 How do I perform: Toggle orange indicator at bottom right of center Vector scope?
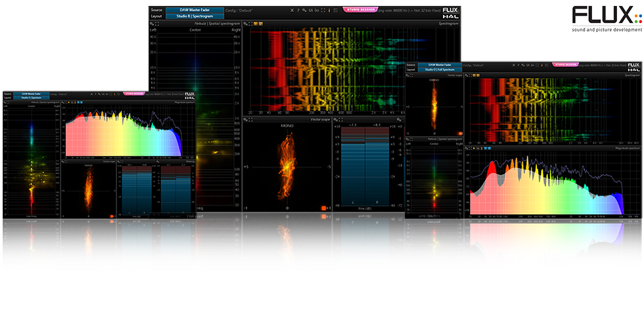click(323, 208)
